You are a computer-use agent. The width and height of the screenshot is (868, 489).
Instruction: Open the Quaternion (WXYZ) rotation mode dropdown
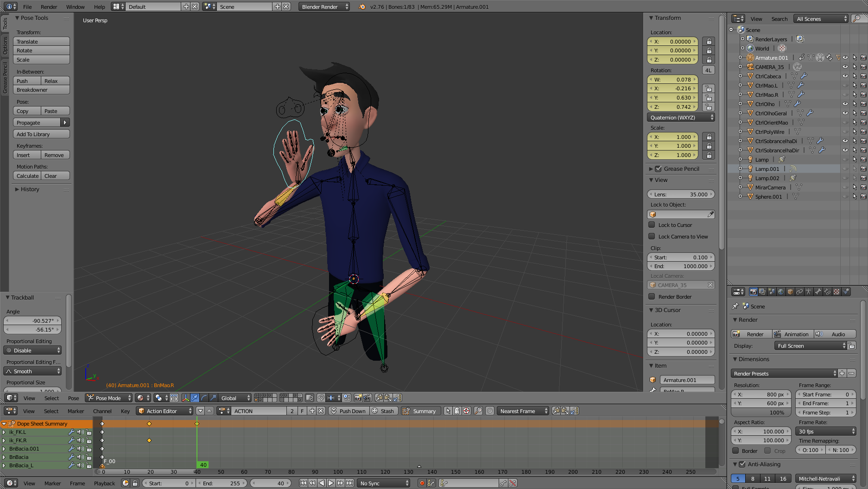click(x=681, y=118)
